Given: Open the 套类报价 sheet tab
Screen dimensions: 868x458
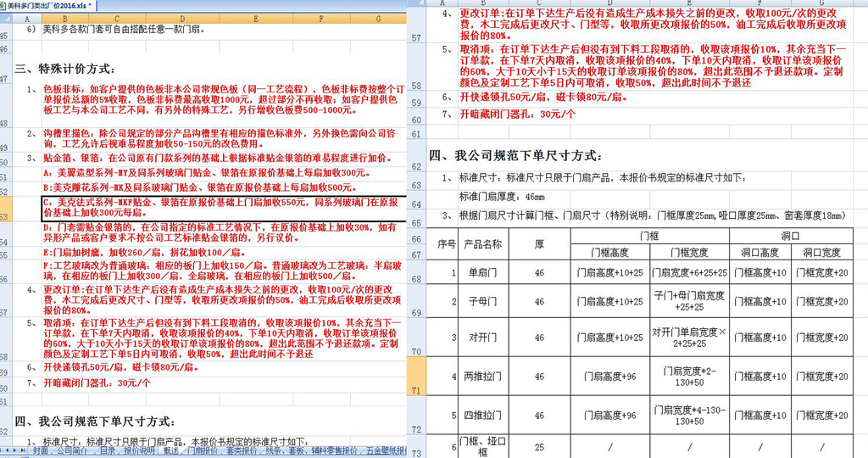Looking at the screenshot, I should (x=242, y=451).
